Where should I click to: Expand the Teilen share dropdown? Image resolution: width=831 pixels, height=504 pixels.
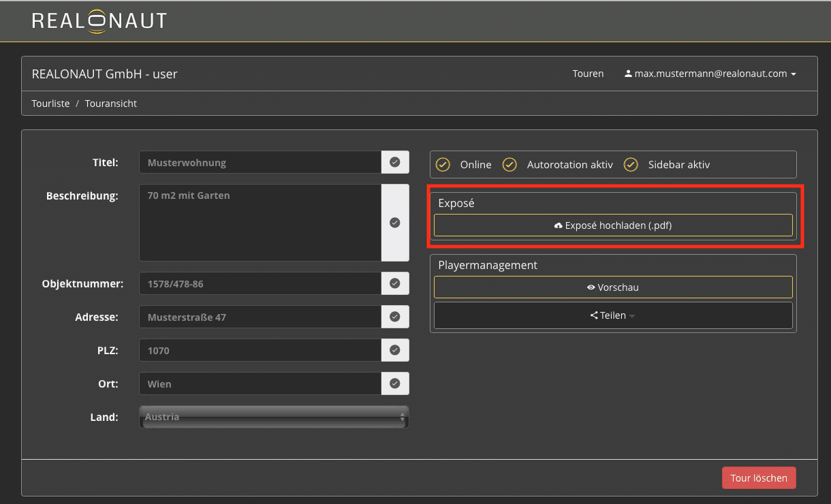tap(613, 315)
